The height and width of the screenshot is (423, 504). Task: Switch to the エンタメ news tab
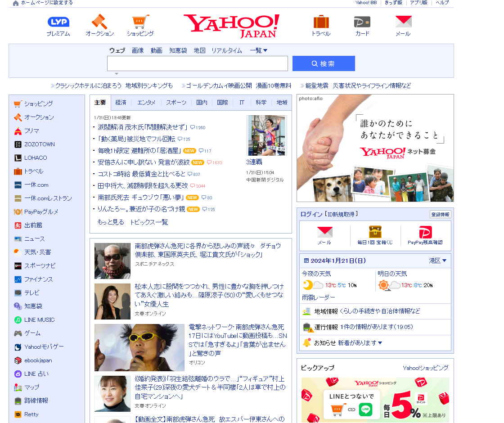(146, 103)
